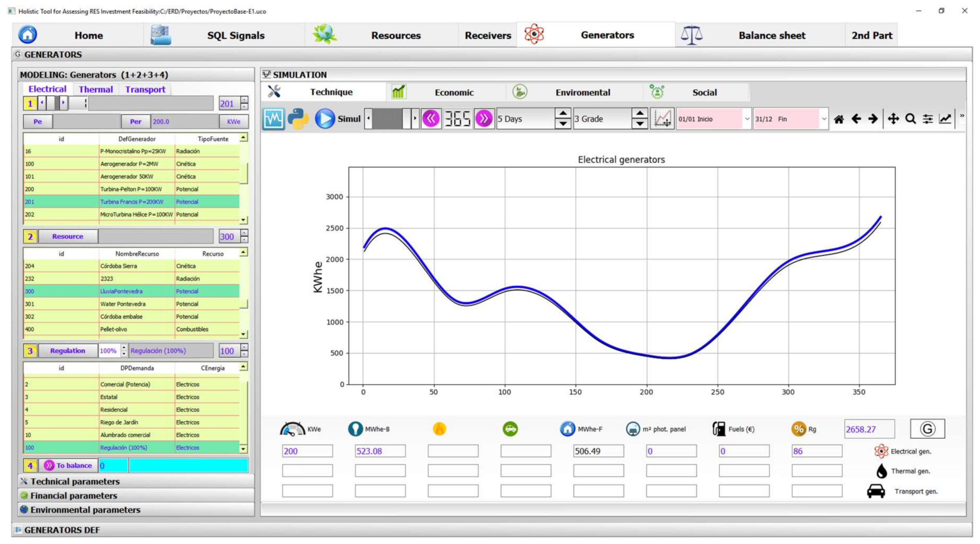Click the blue waveform signal icon
Screen dimensions: 980x544
point(273,119)
